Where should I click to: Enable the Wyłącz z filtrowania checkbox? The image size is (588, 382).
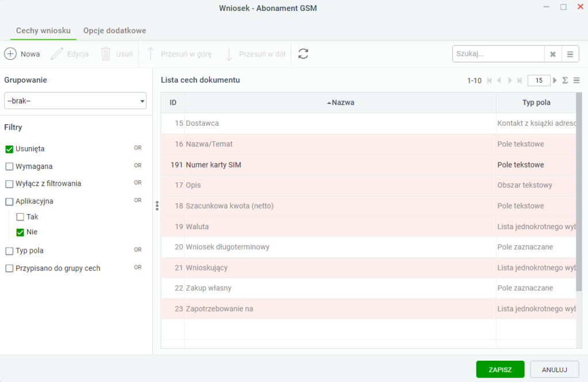coord(9,184)
